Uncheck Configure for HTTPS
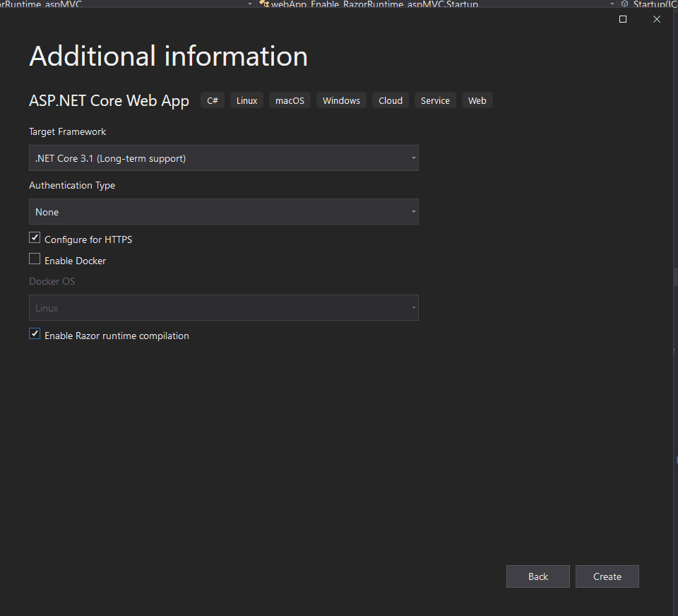Viewport: 678px width, 616px height. 35,239
